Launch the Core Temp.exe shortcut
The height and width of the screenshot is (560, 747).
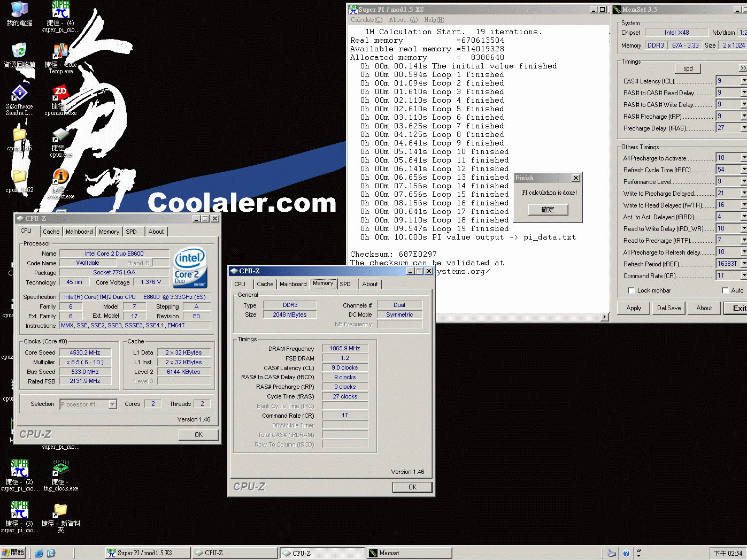[x=60, y=58]
